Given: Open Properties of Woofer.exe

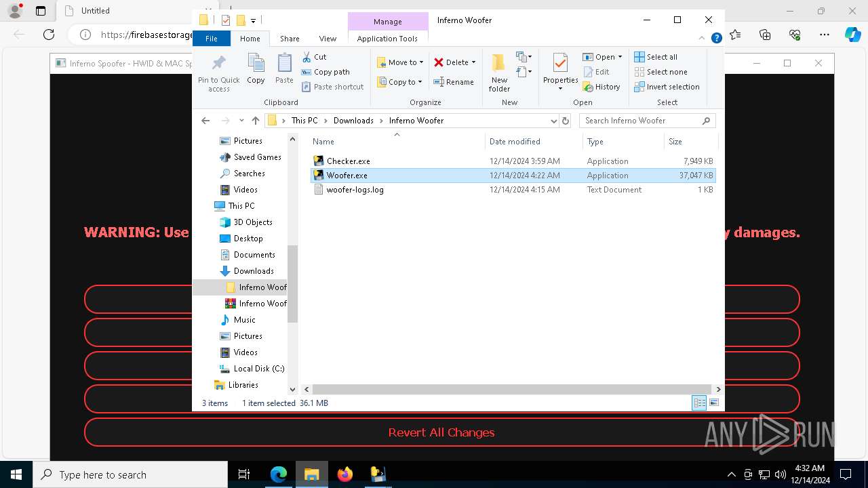Looking at the screenshot, I should [560, 73].
